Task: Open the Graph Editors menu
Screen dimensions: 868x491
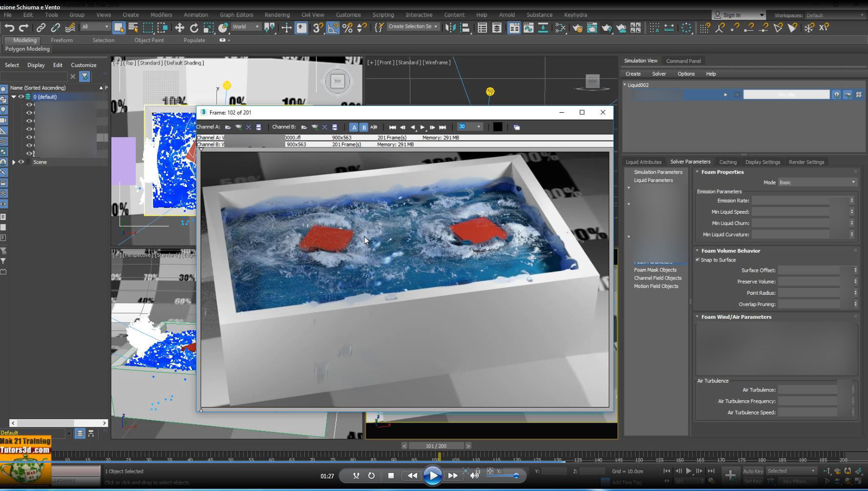Action: 236,15
